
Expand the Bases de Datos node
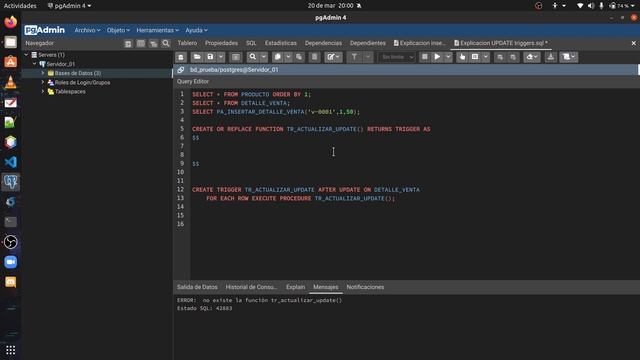[x=43, y=73]
